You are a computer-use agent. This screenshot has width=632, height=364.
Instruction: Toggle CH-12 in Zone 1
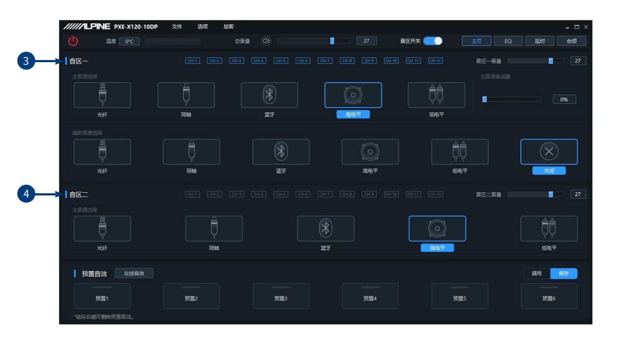click(x=436, y=61)
